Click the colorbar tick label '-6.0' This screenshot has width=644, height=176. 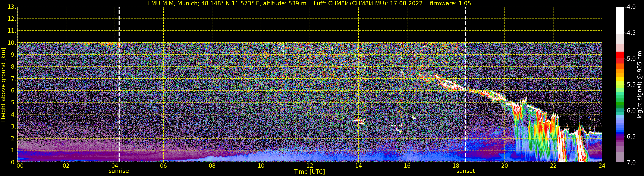tap(630, 111)
